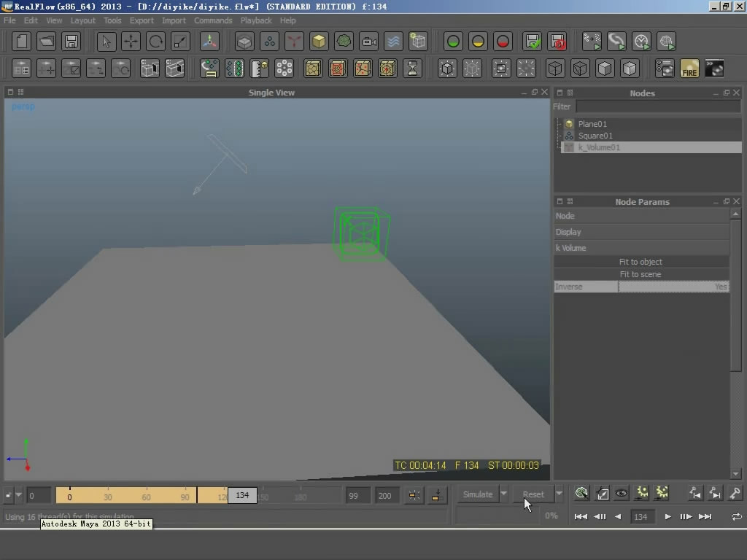This screenshot has height=560, width=747.
Task: Expand the Display parameters section
Action: (x=641, y=232)
